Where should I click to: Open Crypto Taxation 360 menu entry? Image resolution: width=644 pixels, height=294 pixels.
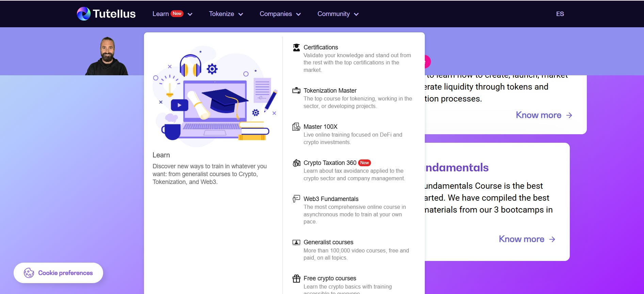coord(330,163)
